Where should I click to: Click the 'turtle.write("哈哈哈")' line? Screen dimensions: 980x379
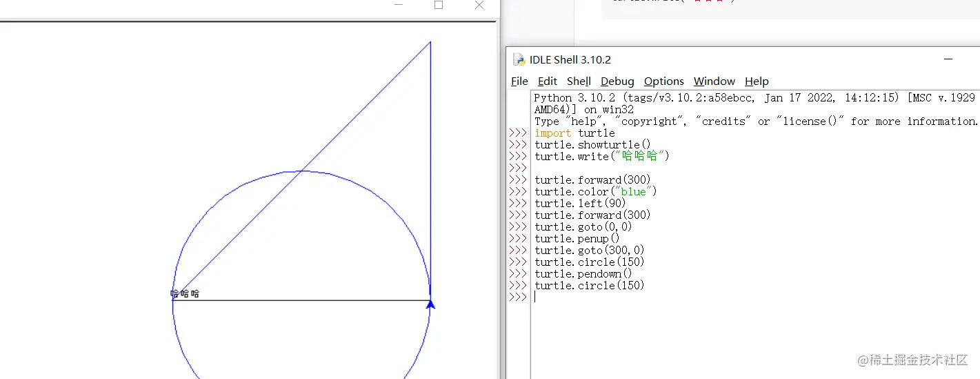602,157
